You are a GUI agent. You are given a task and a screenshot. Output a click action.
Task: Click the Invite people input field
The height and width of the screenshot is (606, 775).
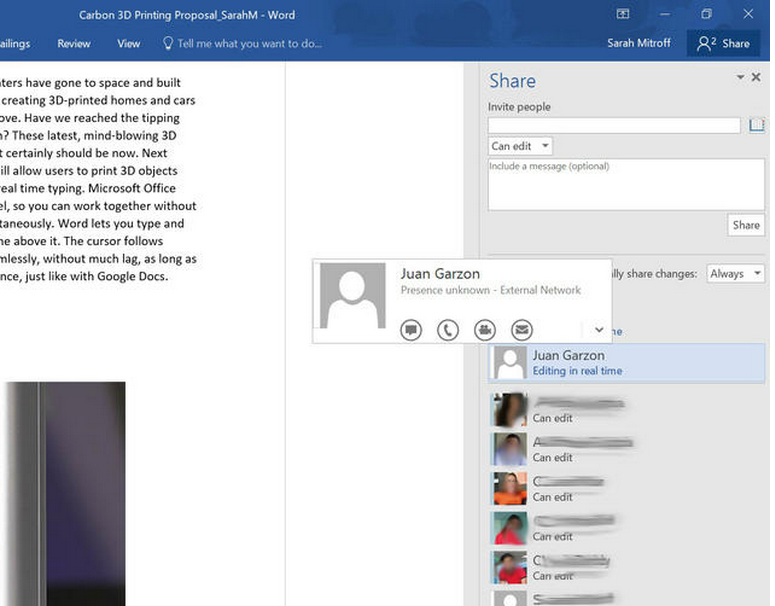pos(614,125)
